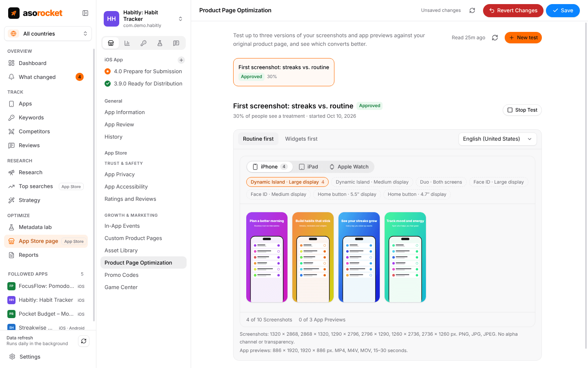Viewport: 588px width, 368px height.
Task: Click the Revert Changes button
Action: point(513,11)
